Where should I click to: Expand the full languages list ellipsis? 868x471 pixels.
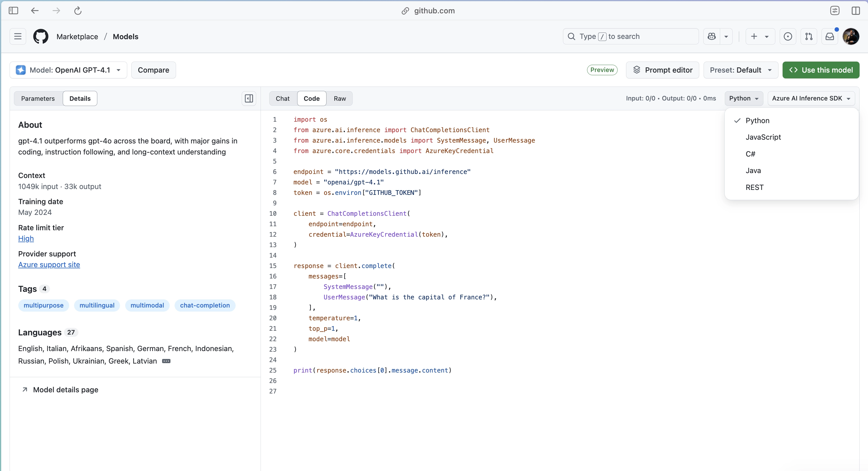[166, 361]
